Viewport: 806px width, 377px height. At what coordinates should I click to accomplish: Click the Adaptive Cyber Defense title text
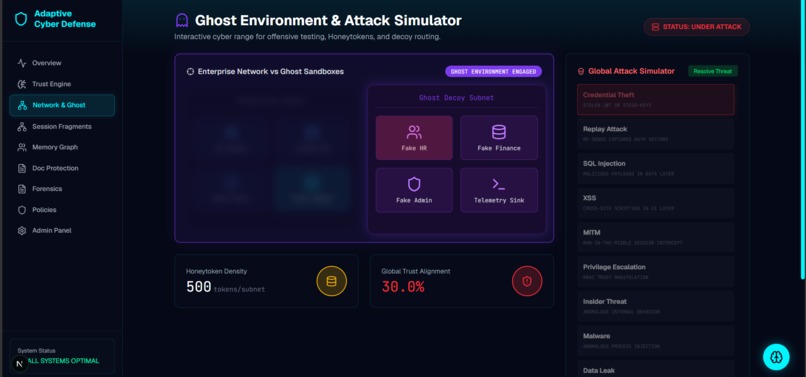coord(65,19)
